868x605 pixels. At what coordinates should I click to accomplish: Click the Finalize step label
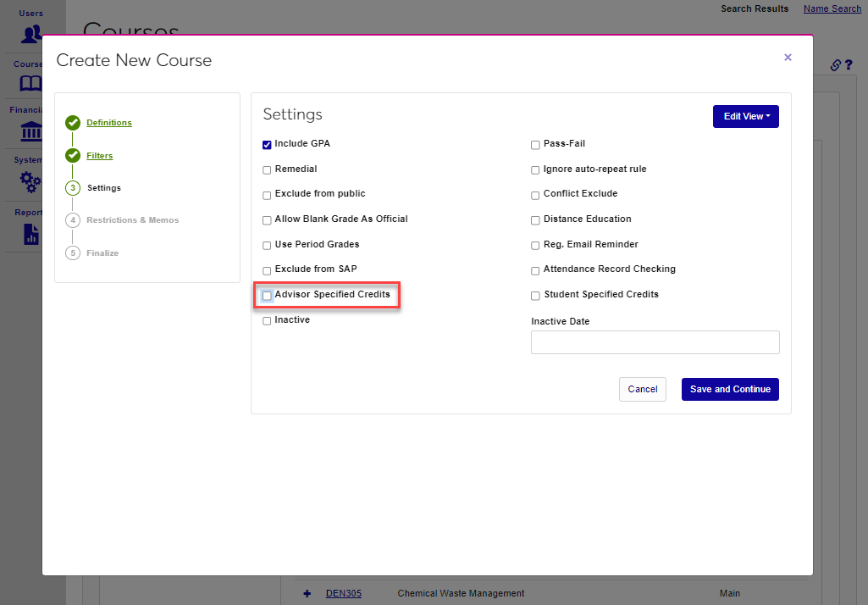102,253
